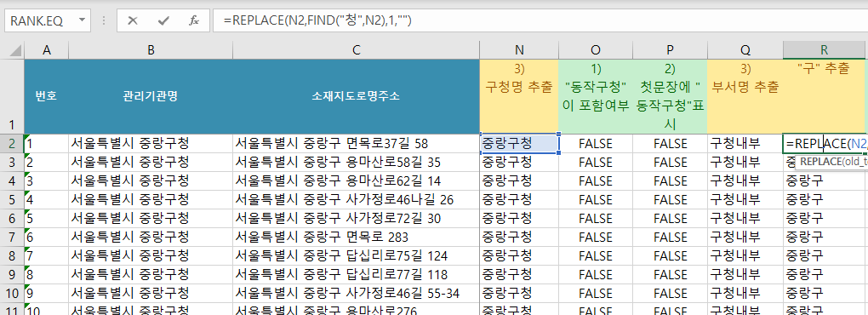Select cell A4 with number 3
868x315 pixels.
point(47,181)
